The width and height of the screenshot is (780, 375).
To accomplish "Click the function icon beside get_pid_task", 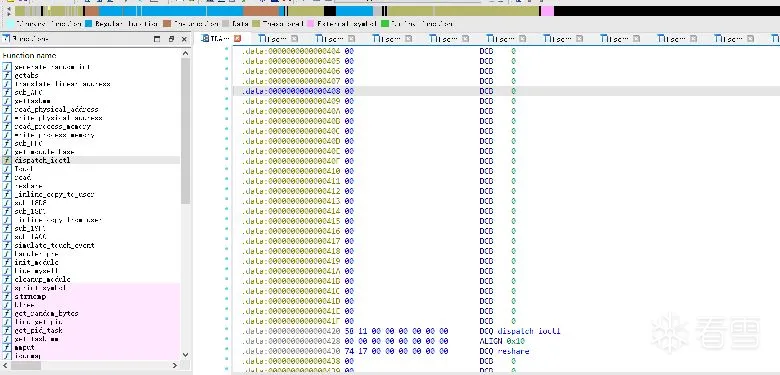I will coord(6,330).
